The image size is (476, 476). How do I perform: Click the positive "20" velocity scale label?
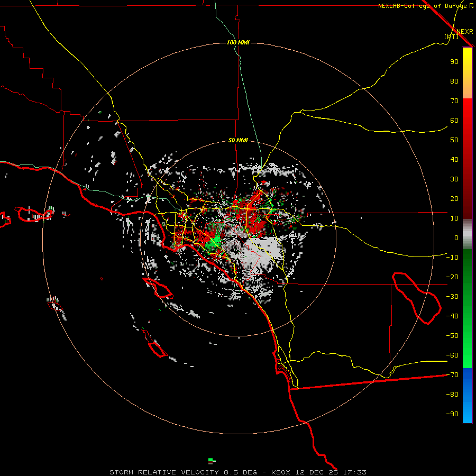(454, 199)
